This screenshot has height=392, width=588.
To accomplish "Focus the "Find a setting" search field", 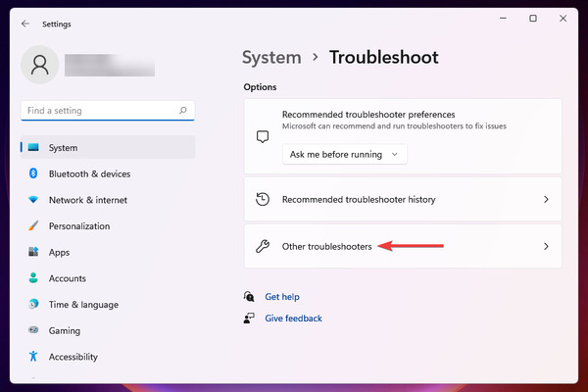I will (108, 111).
